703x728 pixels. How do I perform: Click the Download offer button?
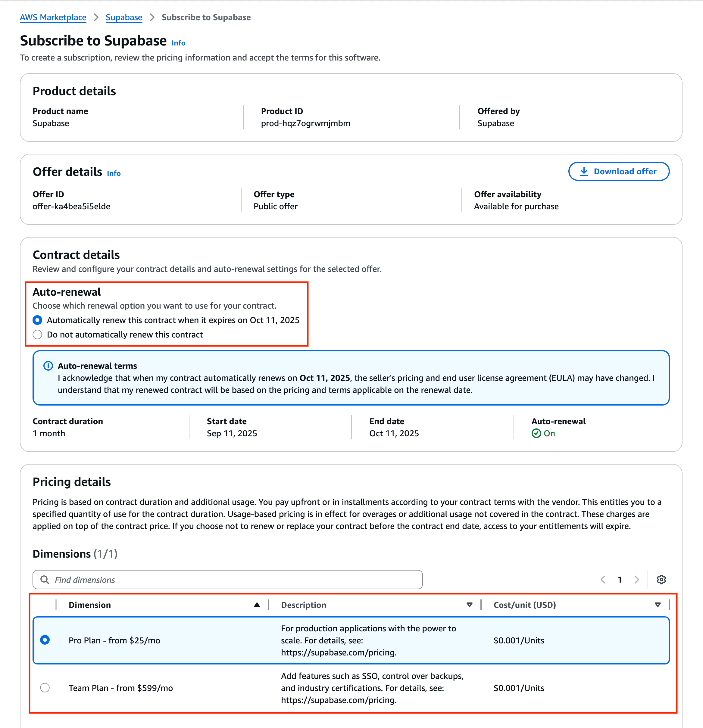click(619, 171)
